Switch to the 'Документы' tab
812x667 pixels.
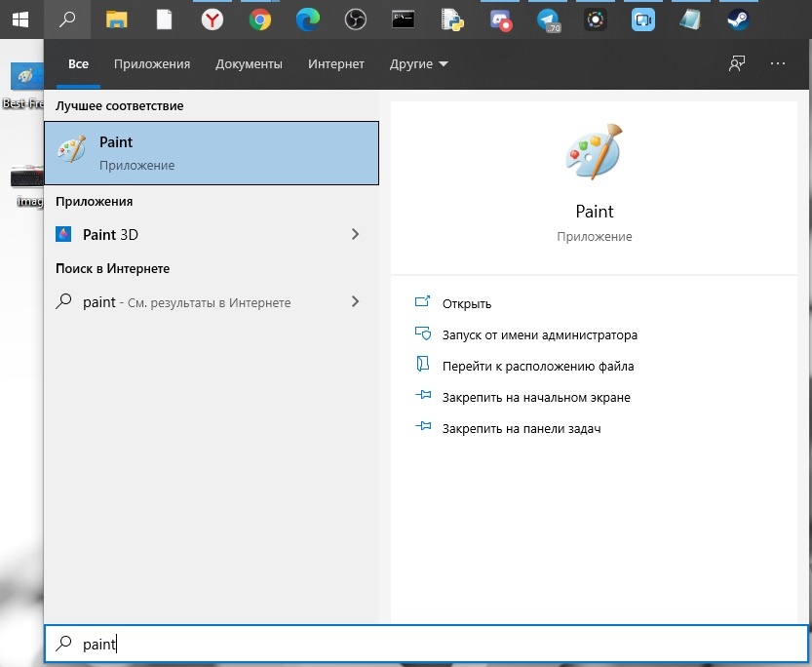249,63
